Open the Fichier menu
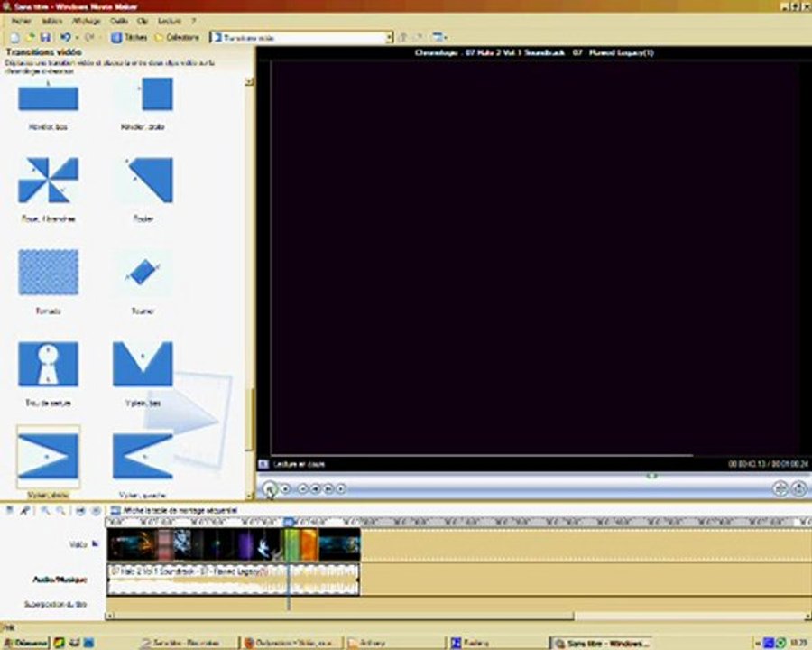Viewport: 812px width, 650px height. point(22,22)
